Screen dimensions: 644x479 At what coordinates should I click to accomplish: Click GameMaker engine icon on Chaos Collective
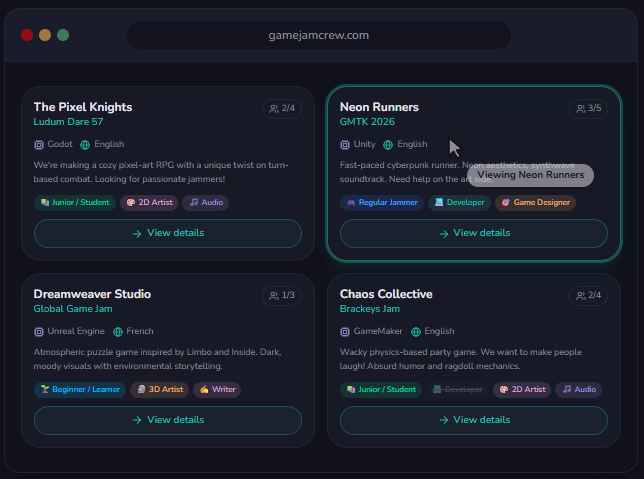(345, 331)
